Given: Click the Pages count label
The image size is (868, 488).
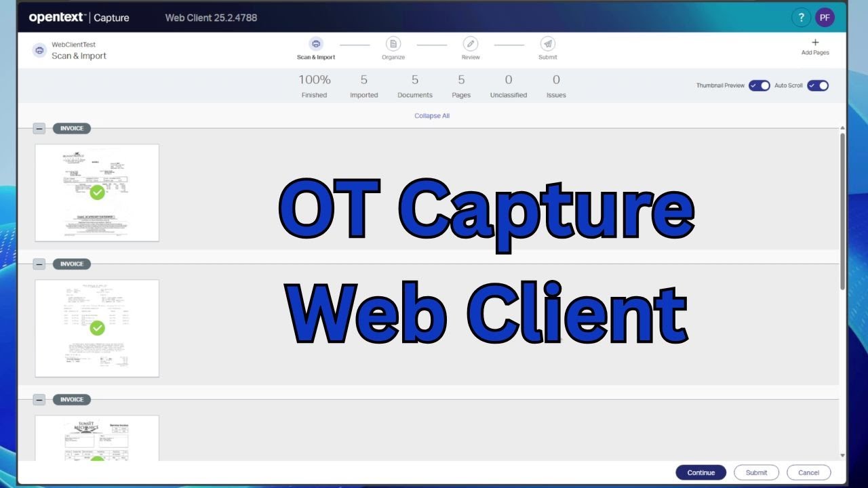Looking at the screenshot, I should coord(461,96).
